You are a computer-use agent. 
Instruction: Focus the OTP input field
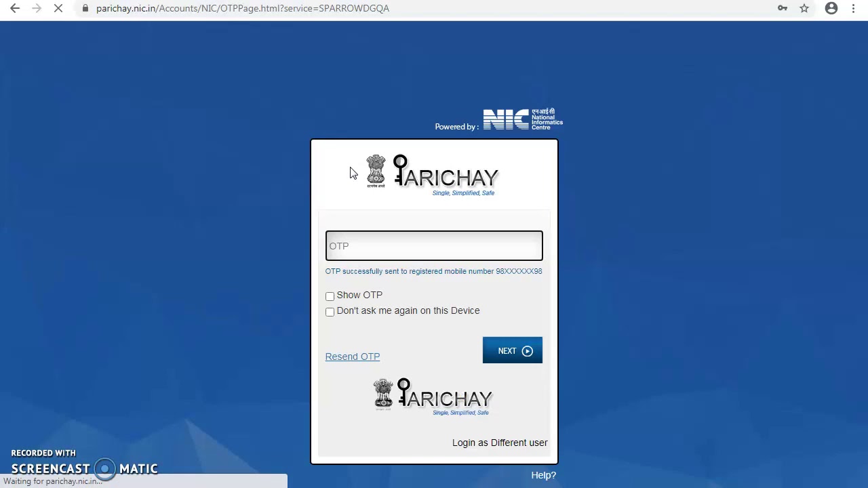(x=434, y=246)
